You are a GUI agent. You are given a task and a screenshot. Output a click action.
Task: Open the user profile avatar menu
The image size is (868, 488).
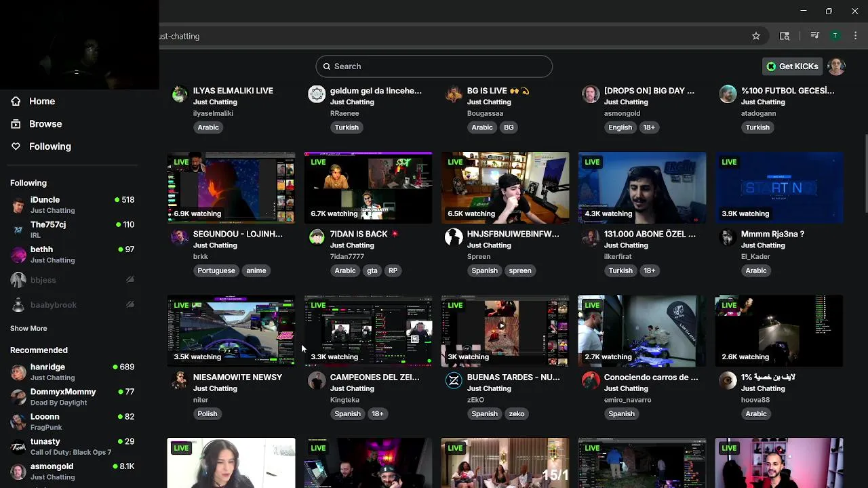[x=836, y=66]
